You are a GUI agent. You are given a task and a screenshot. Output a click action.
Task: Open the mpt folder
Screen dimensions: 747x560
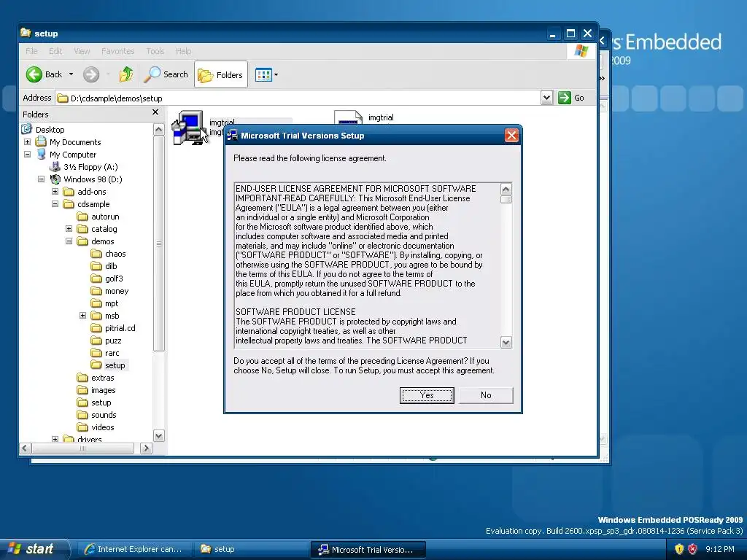[x=112, y=303]
